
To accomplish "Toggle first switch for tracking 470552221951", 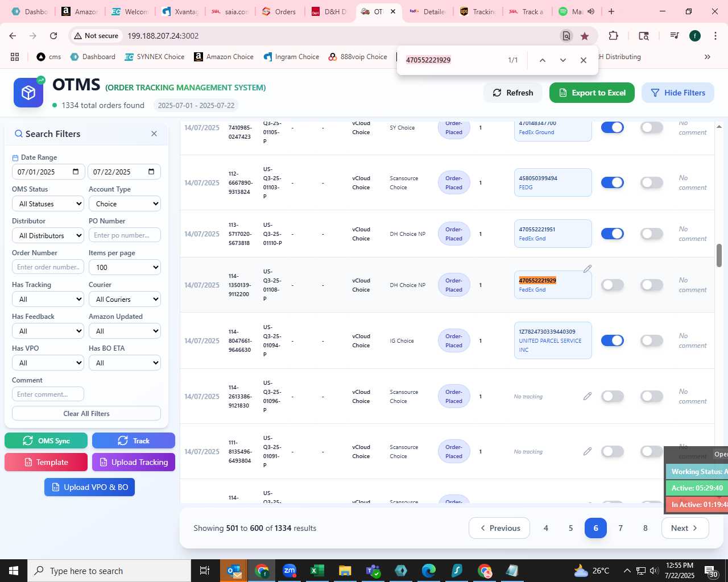I will (x=613, y=234).
